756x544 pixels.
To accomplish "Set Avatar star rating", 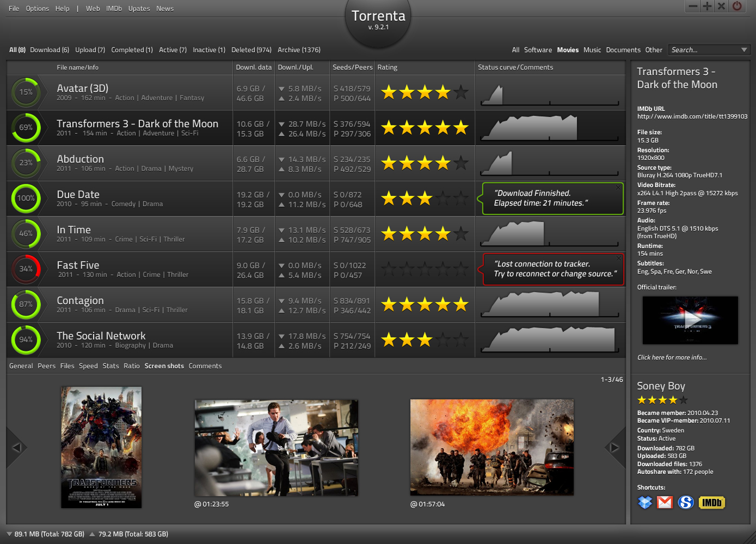I will point(425,92).
